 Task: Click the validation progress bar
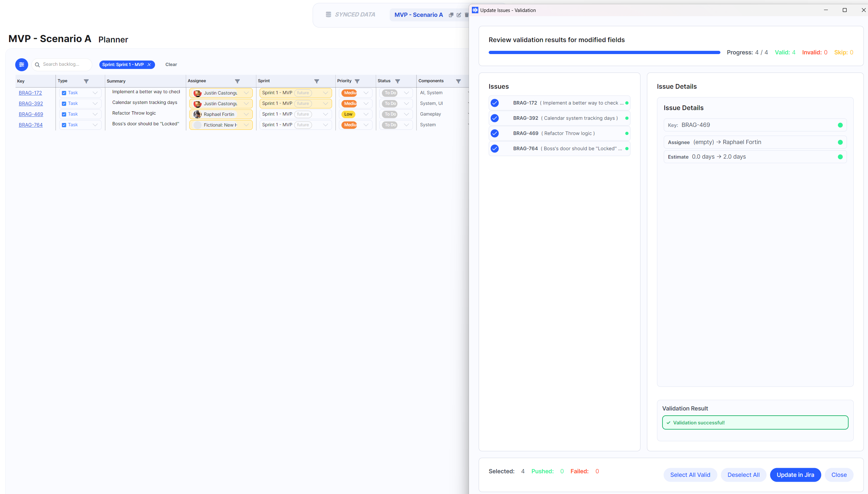(x=604, y=52)
